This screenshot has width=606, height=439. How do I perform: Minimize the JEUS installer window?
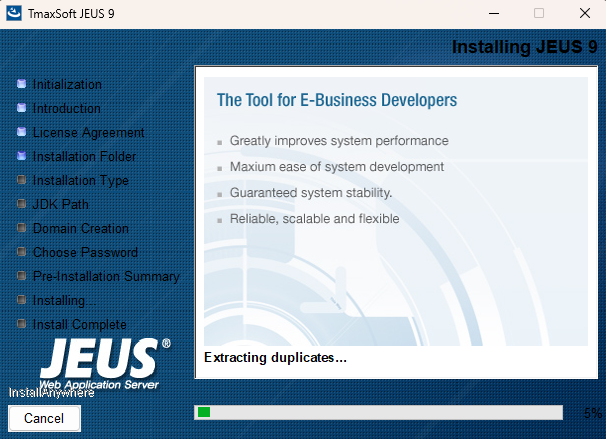pyautogui.click(x=493, y=14)
